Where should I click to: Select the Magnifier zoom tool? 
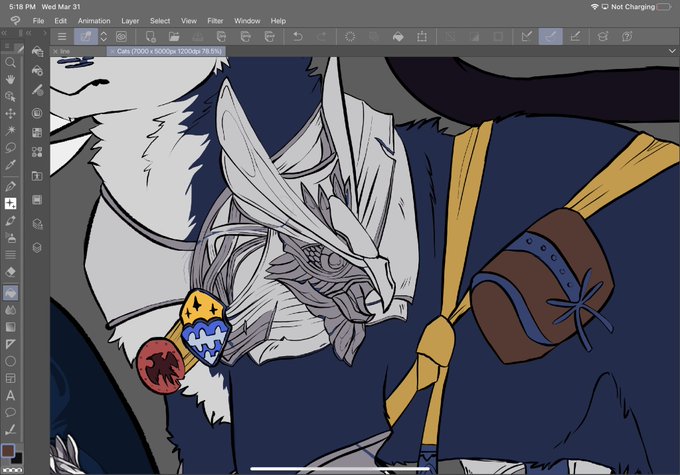10,62
